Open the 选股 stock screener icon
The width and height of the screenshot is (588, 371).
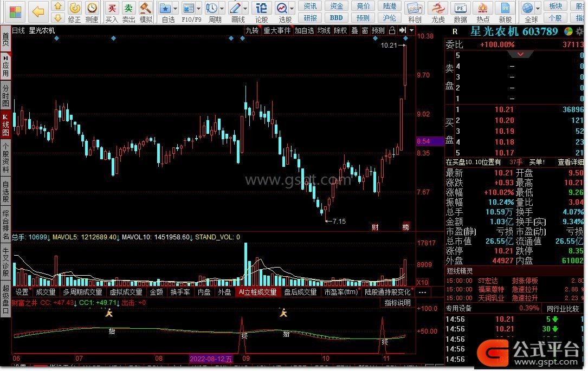pyautogui.click(x=282, y=8)
